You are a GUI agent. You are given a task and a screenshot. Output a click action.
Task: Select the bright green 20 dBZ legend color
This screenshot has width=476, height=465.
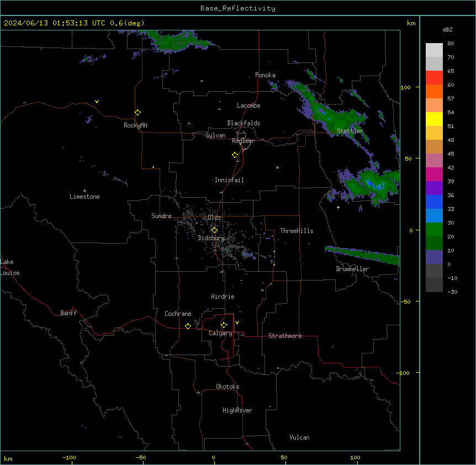point(434,230)
